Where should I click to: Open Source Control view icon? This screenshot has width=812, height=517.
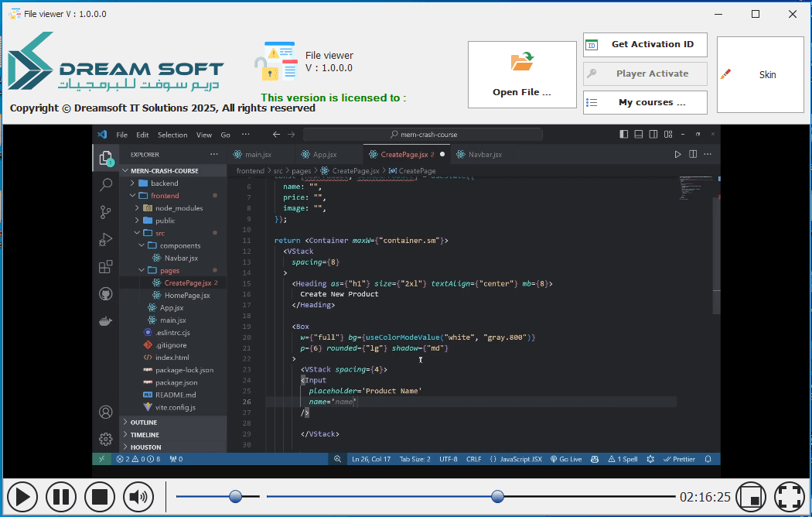tap(106, 212)
